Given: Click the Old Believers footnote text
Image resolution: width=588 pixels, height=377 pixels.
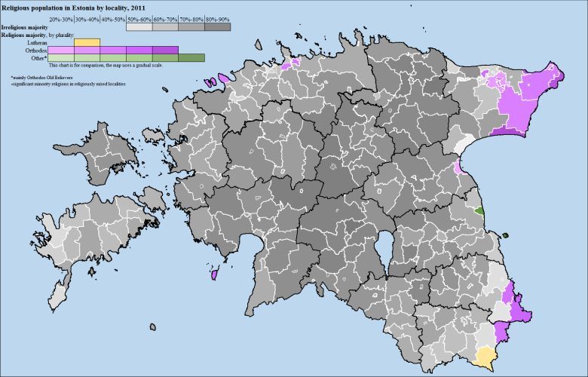Looking at the screenshot, I should click(x=41, y=77).
